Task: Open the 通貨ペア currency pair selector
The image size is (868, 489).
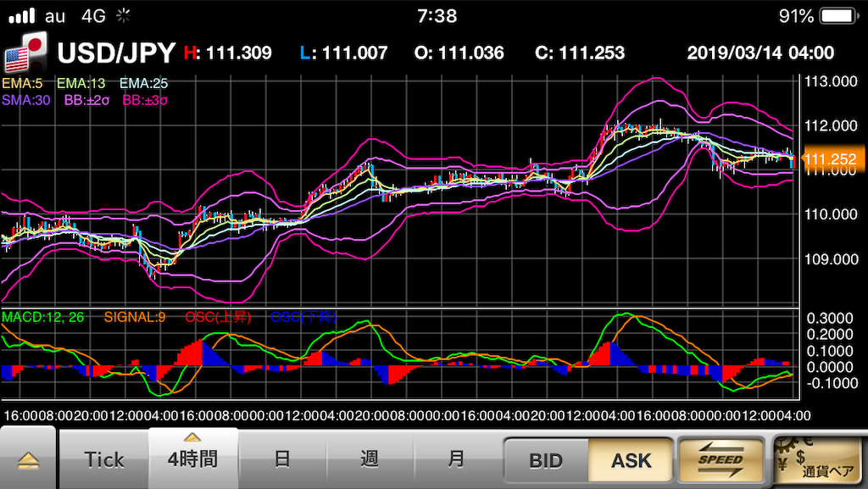Action: point(819,461)
